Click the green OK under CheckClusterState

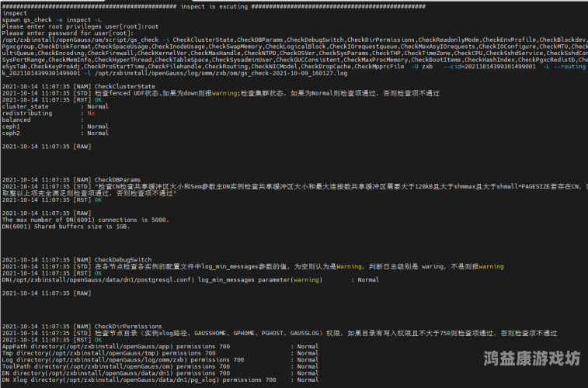coord(98,100)
